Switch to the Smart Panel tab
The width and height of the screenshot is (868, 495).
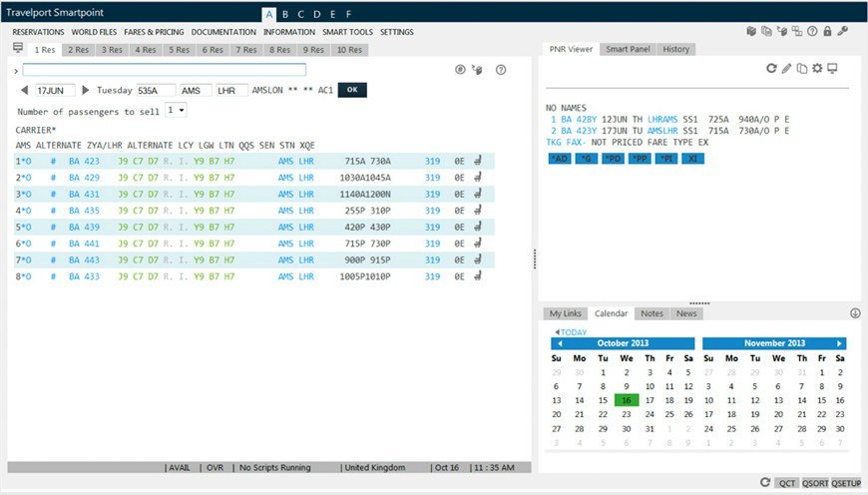[628, 49]
